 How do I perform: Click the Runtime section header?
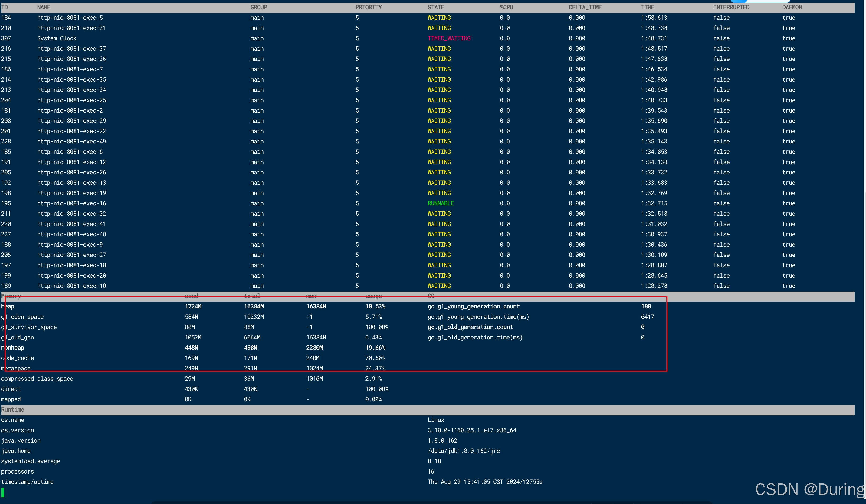point(13,409)
